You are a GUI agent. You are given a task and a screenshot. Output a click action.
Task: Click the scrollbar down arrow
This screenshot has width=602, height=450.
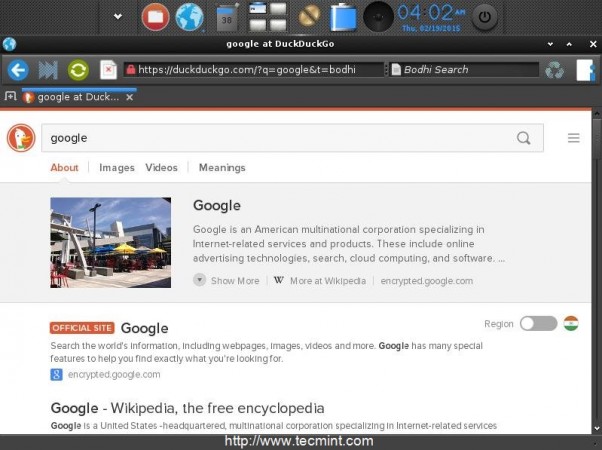[597, 428]
